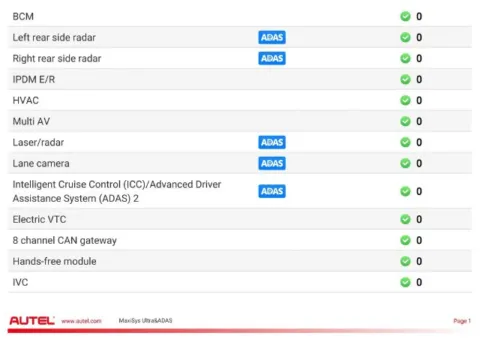This screenshot has height=360, width=480.
Task: Select the ADAS badge beside Lane camera
Action: [272, 163]
